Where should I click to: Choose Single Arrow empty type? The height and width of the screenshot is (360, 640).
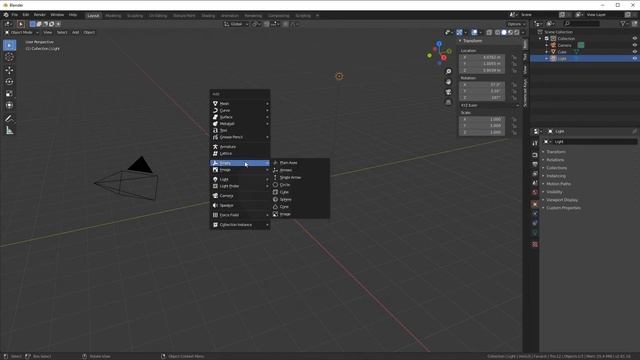(300, 178)
